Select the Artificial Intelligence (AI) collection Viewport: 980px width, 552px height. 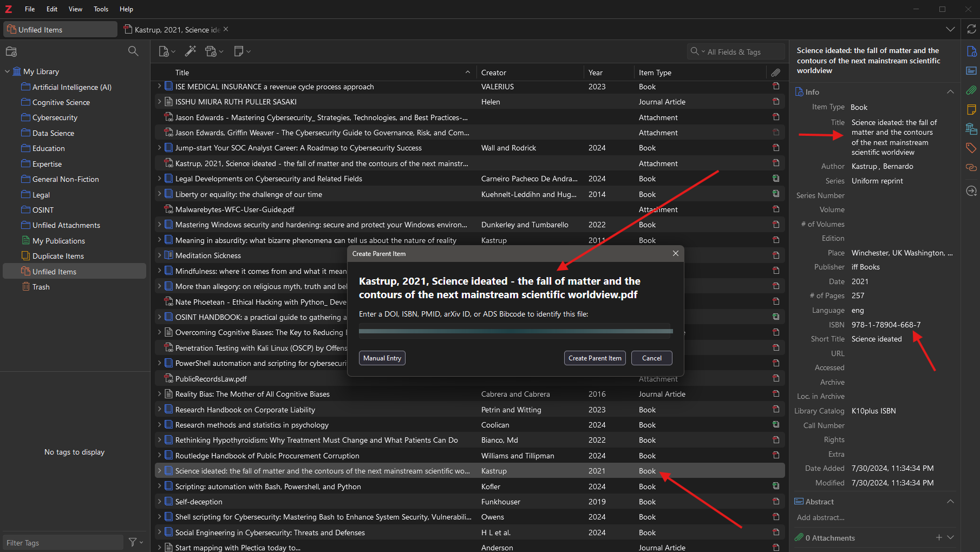(x=72, y=87)
